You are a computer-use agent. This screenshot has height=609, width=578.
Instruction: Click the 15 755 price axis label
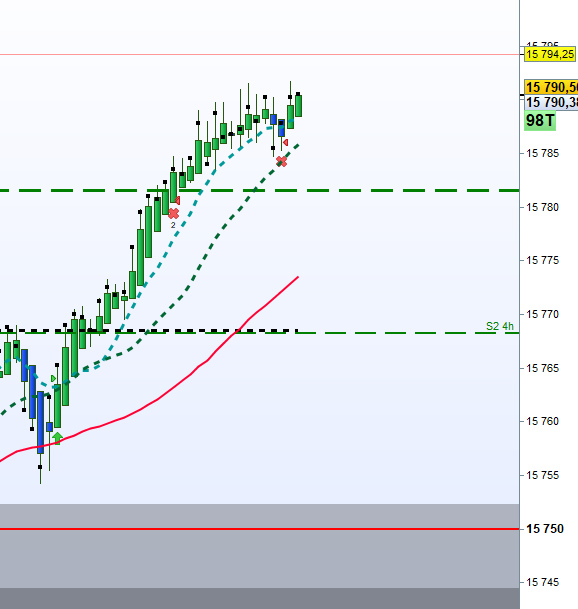[542, 475]
